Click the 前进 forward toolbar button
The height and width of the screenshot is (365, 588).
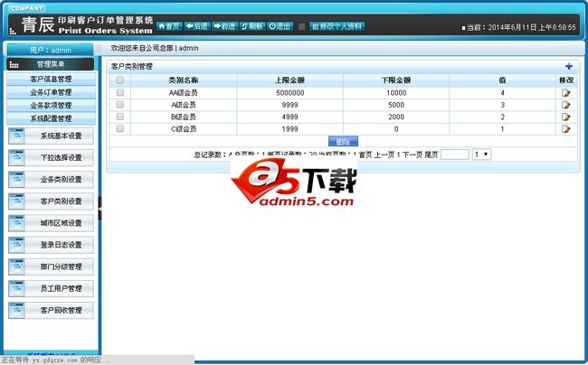(x=224, y=26)
